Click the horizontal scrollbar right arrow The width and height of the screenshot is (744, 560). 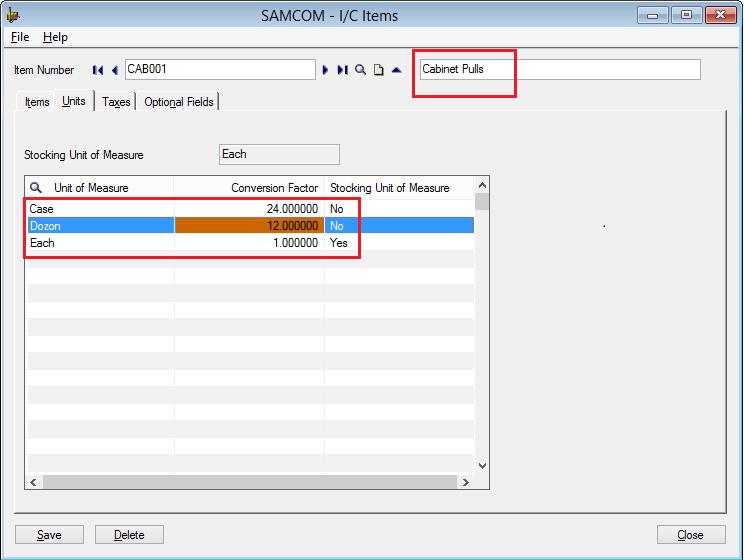point(465,482)
